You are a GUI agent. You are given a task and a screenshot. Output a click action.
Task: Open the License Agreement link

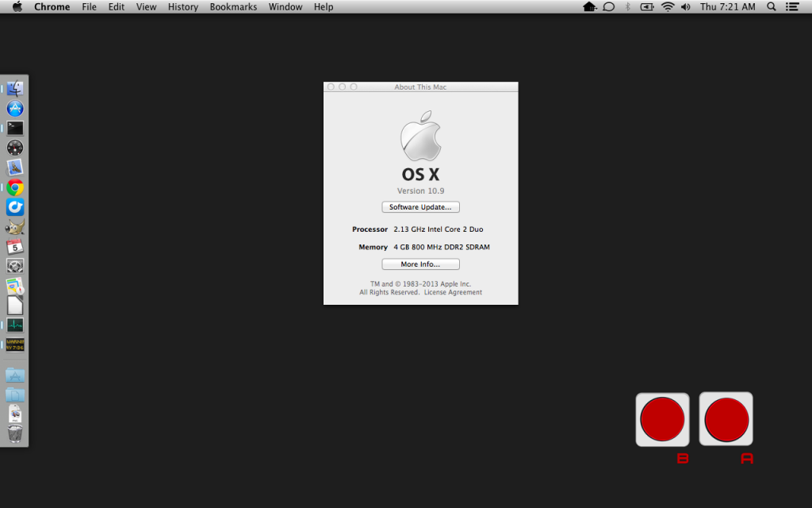[453, 292]
